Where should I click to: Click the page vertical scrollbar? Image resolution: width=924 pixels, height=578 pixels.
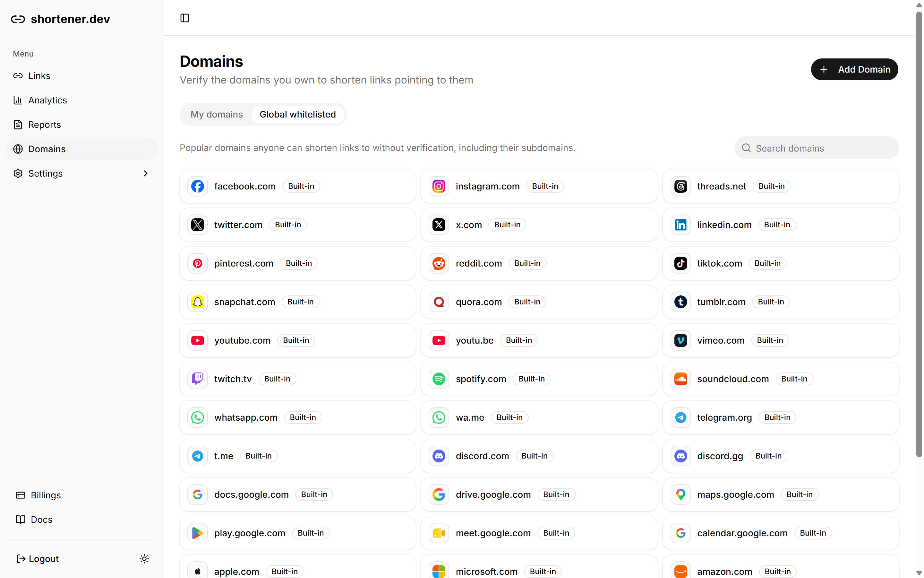pyautogui.click(x=919, y=234)
